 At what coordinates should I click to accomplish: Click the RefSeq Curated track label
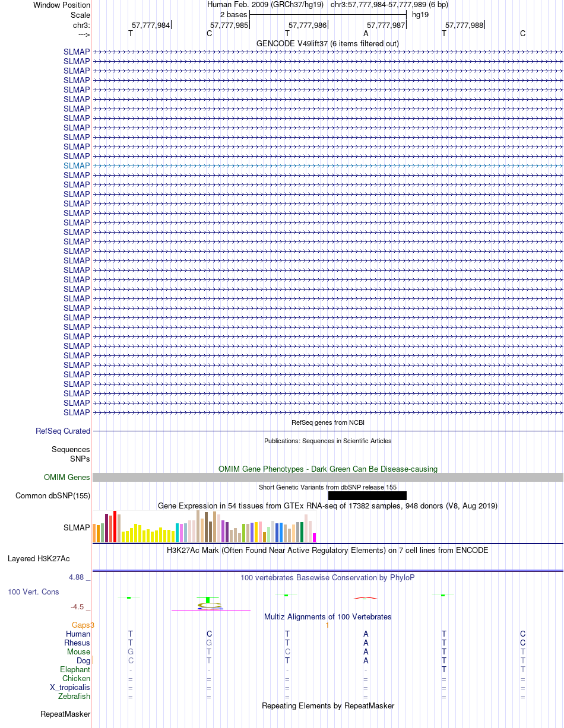(63, 431)
